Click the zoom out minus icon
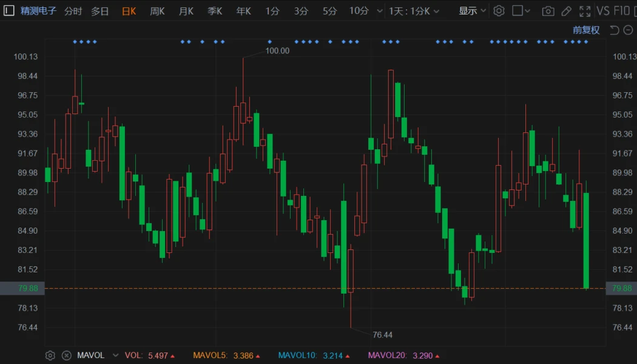The image size is (637, 364). (x=629, y=30)
